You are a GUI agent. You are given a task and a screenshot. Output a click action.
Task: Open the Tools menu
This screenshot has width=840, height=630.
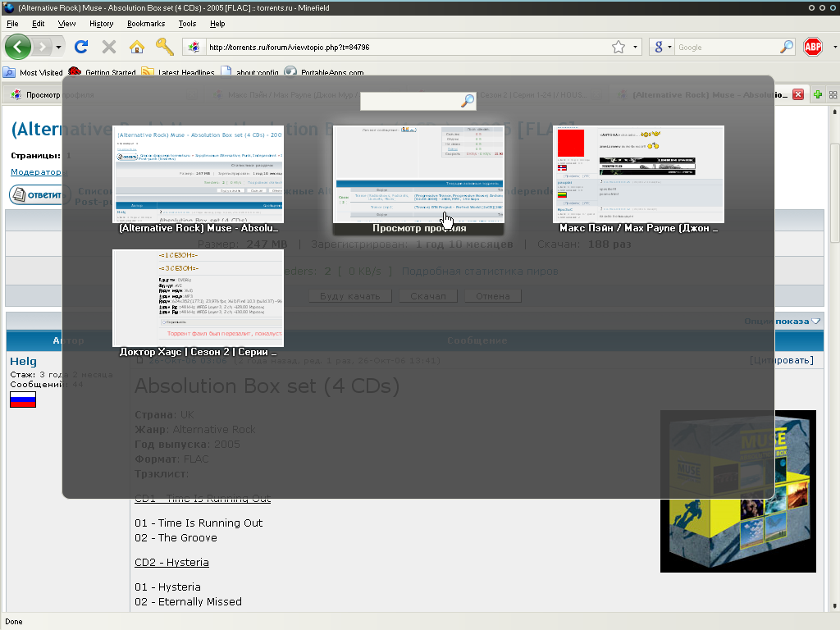pos(187,24)
